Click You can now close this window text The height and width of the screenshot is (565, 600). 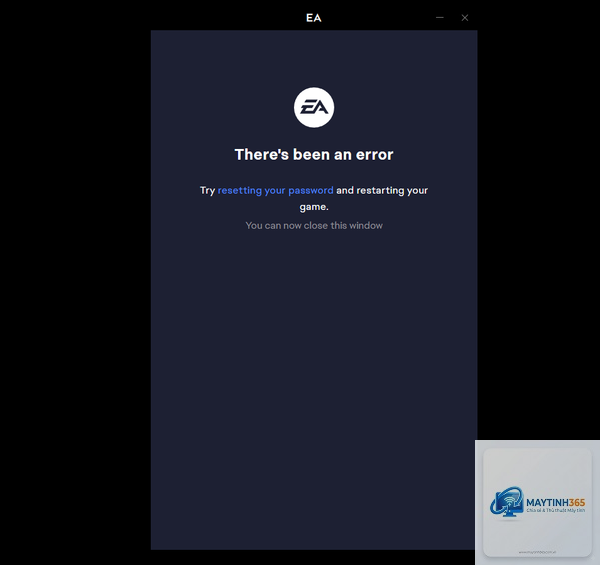[x=314, y=226]
